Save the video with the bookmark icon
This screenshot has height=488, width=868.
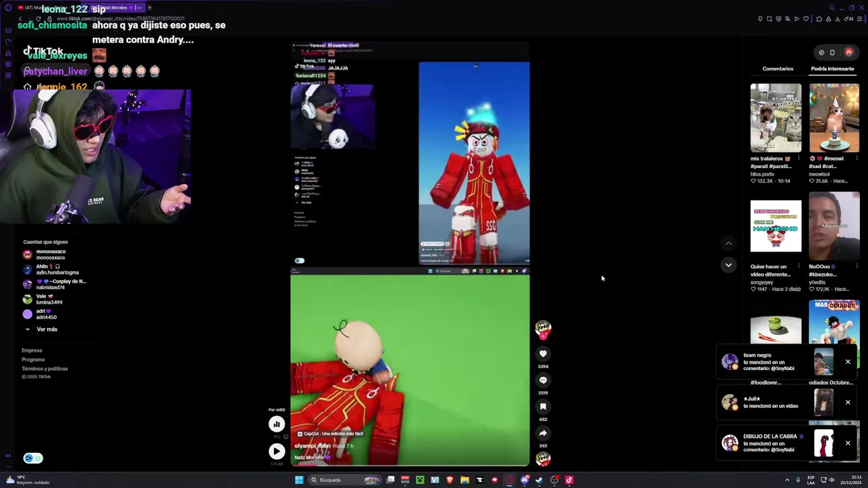(542, 407)
